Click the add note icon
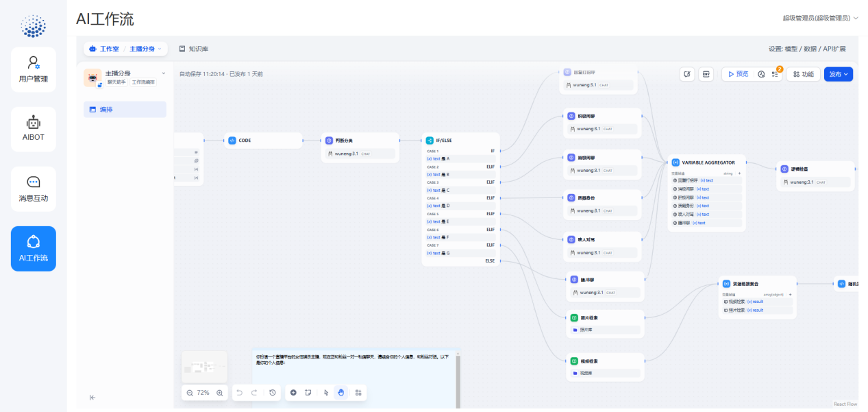The height and width of the screenshot is (412, 868). (x=308, y=393)
